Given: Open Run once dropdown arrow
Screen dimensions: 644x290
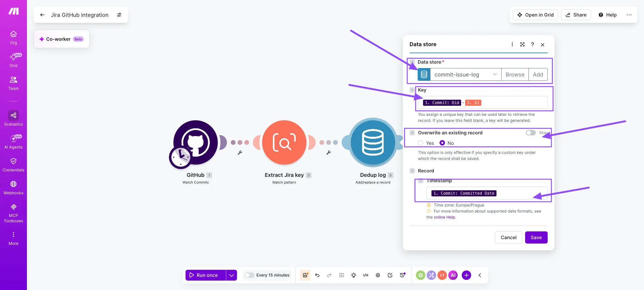Looking at the screenshot, I should pyautogui.click(x=231, y=275).
